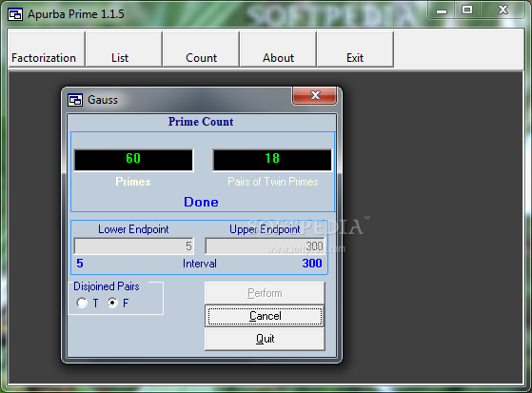Click the Prime Count heading
Image resolution: width=532 pixels, height=393 pixels.
point(201,122)
